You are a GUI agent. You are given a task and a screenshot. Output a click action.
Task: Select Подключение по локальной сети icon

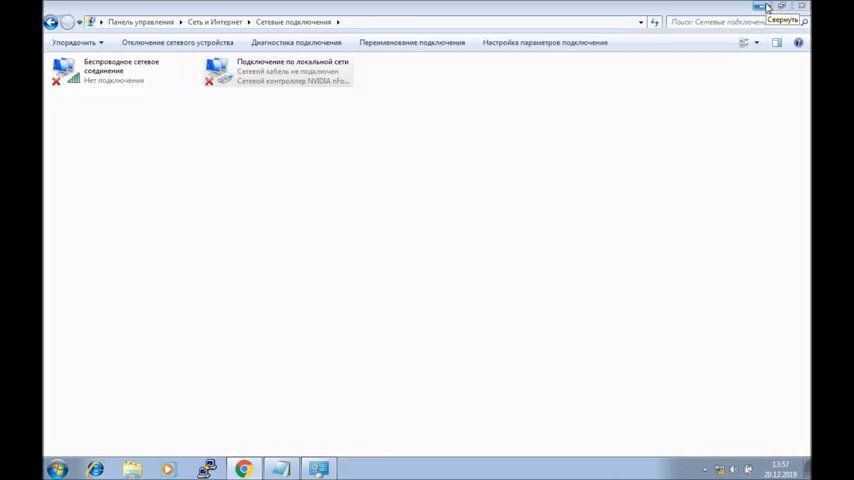218,71
